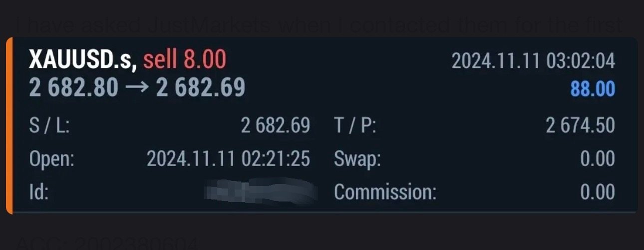Image resolution: width=644 pixels, height=250 pixels.
Task: Click the take profit value 2 674.50
Action: 581,125
